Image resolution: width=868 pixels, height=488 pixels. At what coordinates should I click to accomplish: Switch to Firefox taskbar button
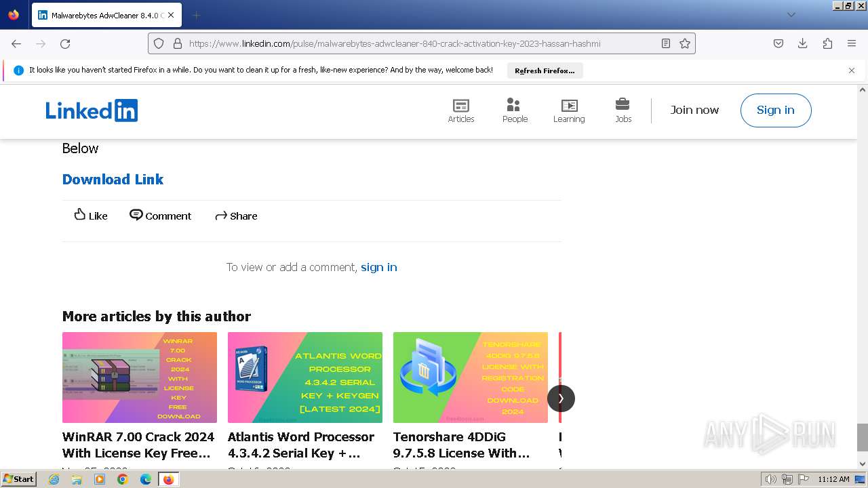[x=168, y=479]
